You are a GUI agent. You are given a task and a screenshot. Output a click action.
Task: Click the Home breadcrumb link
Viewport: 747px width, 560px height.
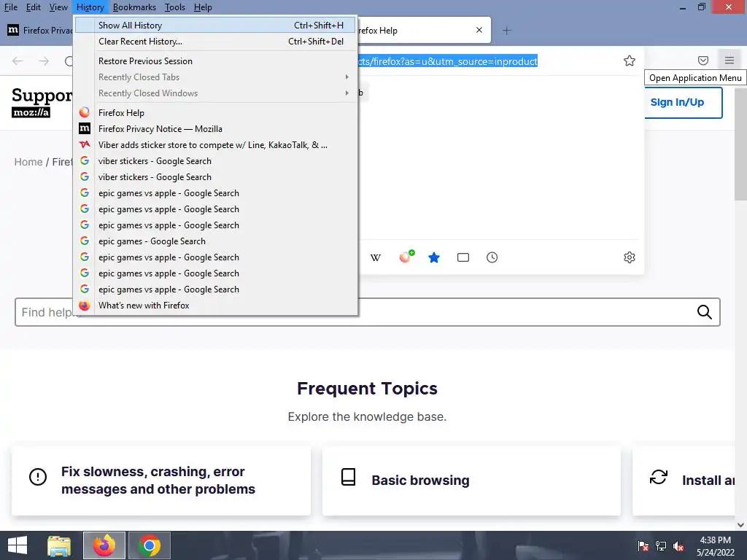28,162
